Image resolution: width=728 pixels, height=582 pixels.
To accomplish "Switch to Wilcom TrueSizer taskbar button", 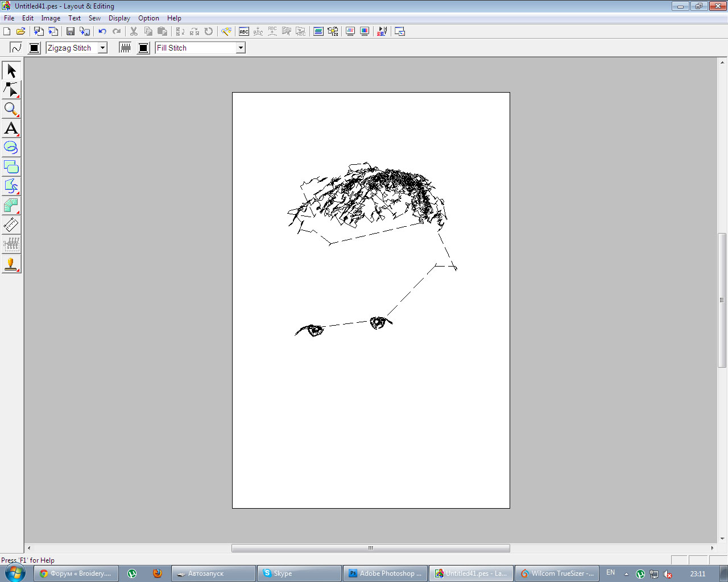I will point(556,573).
